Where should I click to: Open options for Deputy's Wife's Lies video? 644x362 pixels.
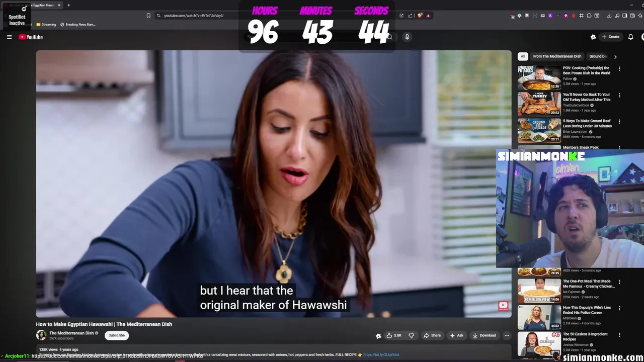tap(619, 308)
